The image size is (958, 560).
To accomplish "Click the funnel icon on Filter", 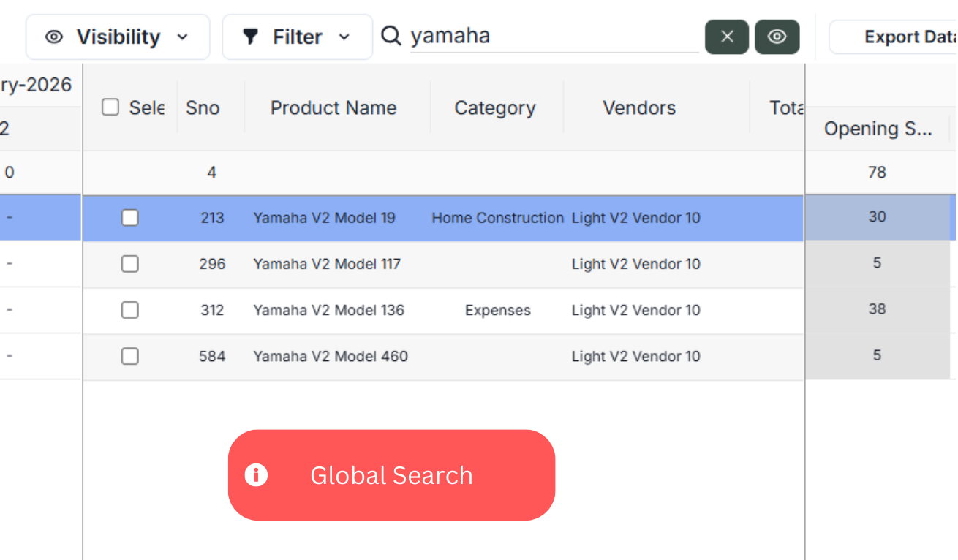I will coord(251,37).
